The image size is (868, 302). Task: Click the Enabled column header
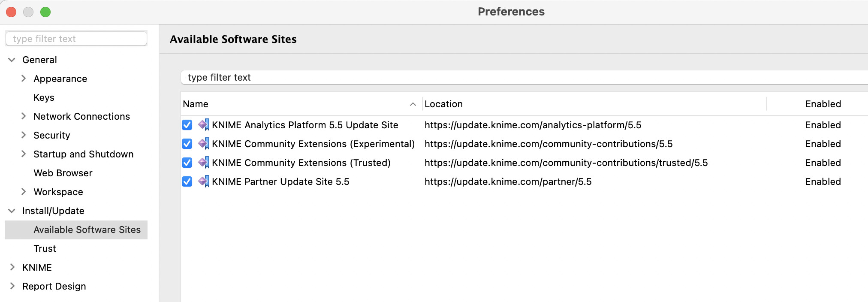click(823, 104)
